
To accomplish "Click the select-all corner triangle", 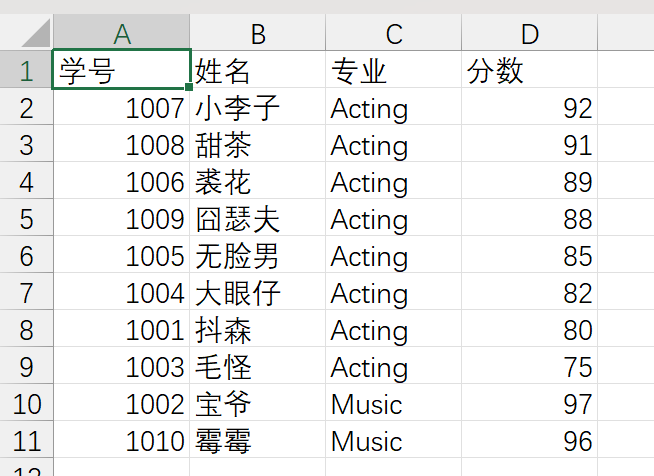I will pyautogui.click(x=26, y=34).
